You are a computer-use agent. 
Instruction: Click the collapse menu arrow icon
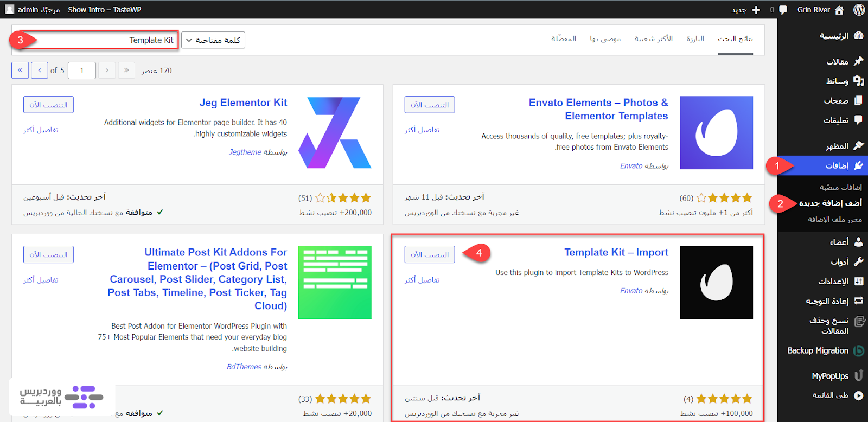pos(858,395)
